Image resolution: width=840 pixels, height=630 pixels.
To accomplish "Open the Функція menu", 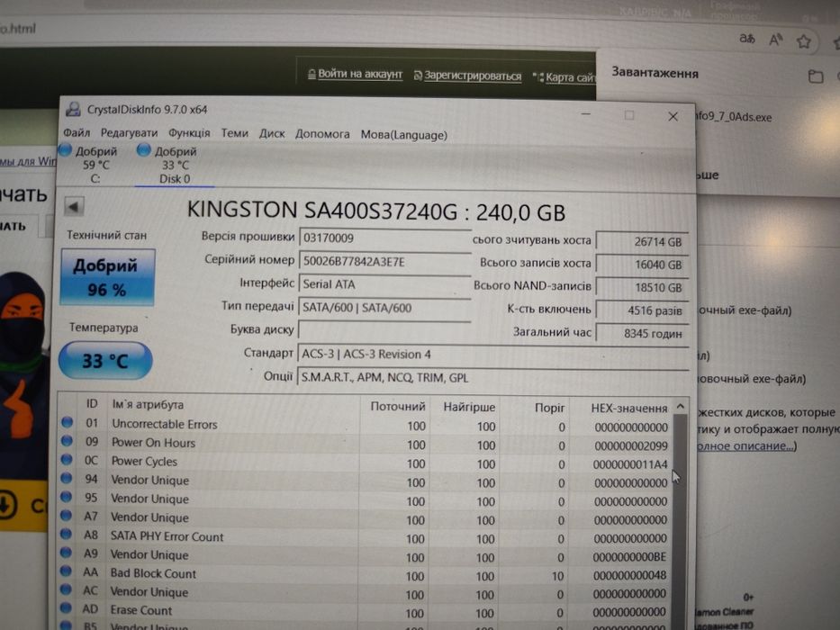I will [x=189, y=133].
